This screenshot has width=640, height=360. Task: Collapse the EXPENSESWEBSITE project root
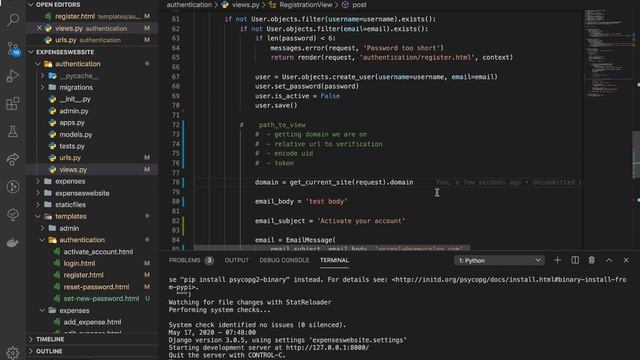31,52
